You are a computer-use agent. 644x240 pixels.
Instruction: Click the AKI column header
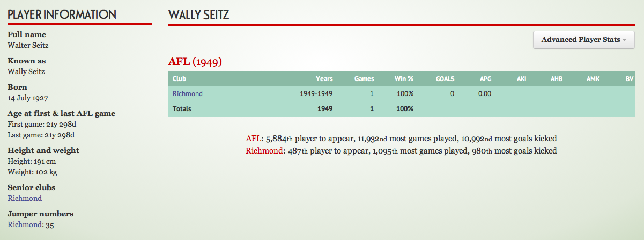click(521, 79)
